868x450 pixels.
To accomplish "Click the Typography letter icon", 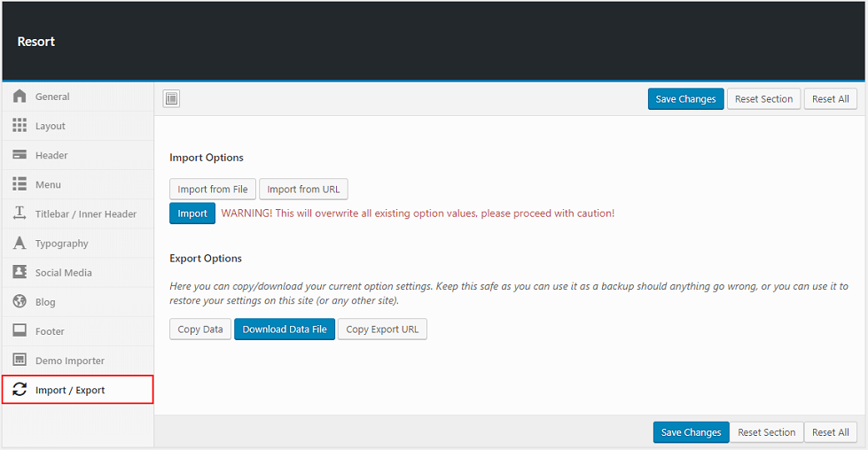I will click(20, 243).
